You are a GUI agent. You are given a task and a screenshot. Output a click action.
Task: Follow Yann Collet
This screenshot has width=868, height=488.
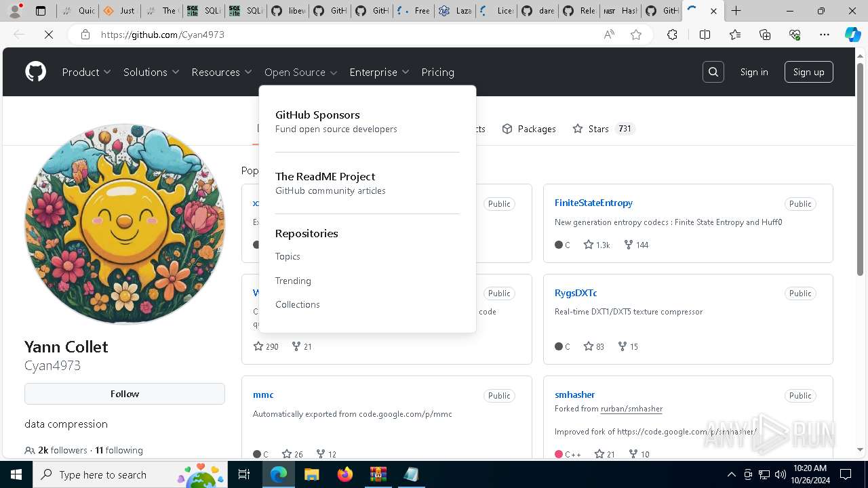pyautogui.click(x=125, y=394)
